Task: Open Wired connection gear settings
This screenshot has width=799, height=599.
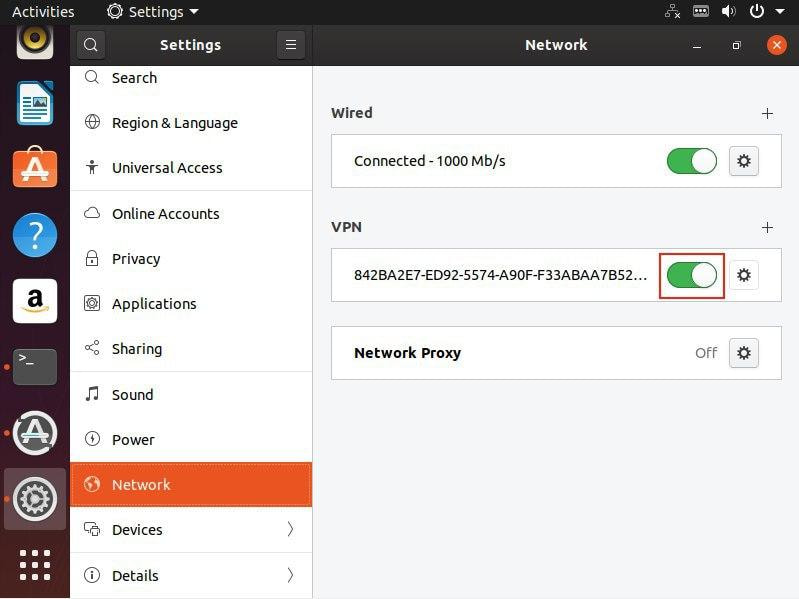Action: 743,161
